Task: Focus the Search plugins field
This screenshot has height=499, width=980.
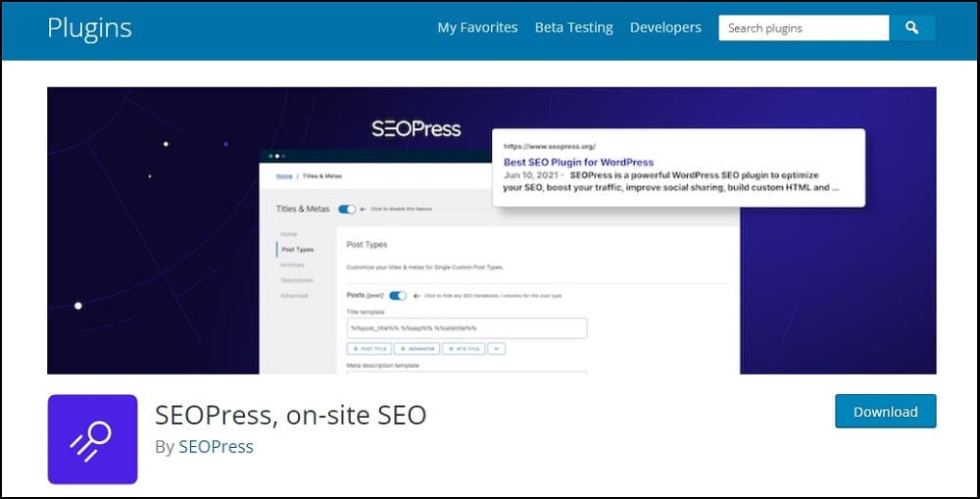Action: (804, 28)
